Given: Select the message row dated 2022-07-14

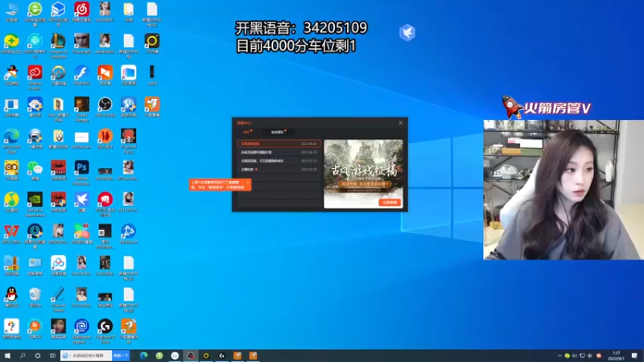Looking at the screenshot, I should pos(279,161).
